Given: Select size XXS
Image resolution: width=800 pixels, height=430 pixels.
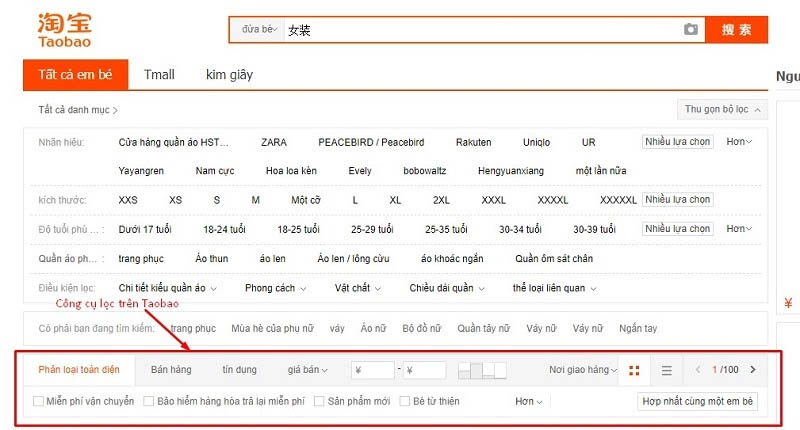Looking at the screenshot, I should (x=128, y=200).
